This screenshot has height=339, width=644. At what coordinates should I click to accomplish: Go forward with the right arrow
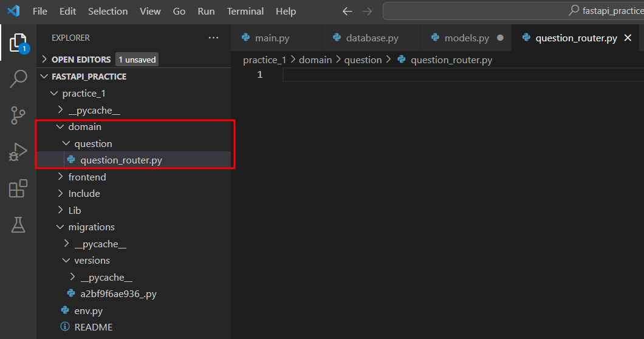(x=367, y=12)
